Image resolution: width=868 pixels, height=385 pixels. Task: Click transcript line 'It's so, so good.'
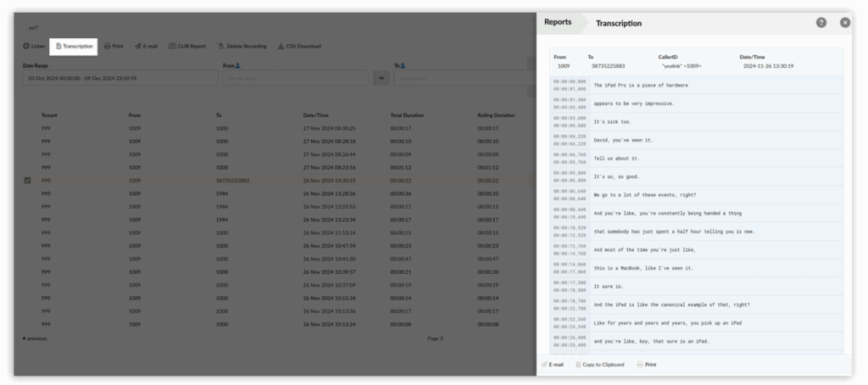point(616,176)
